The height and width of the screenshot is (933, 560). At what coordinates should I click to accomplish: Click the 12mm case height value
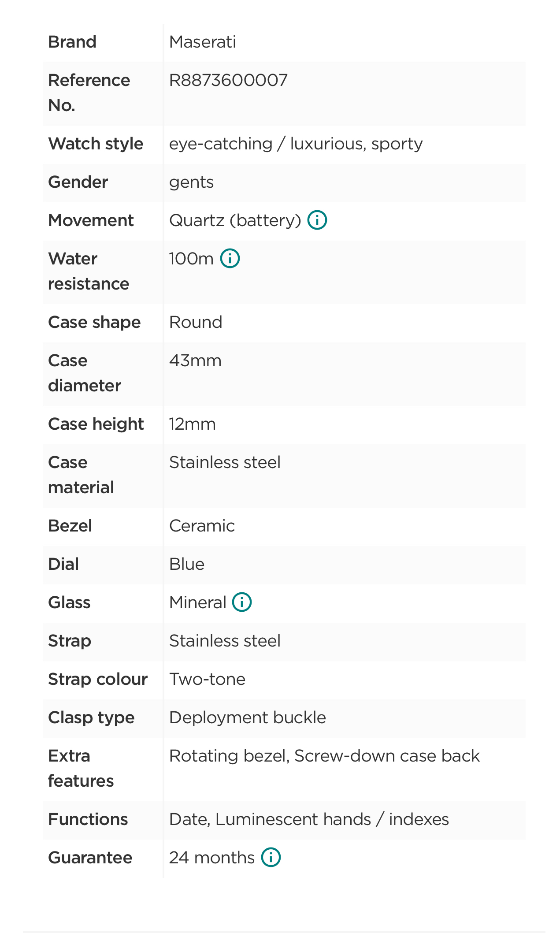point(193,424)
